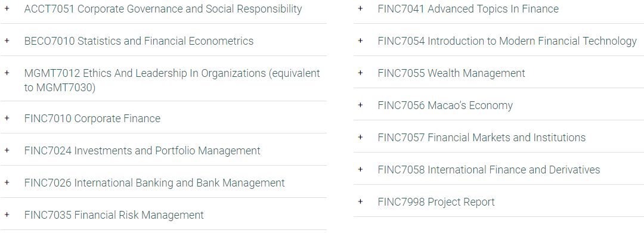Screen dimensions: 644x233
Task: Open FINC7058 International Finance and Derivatives title
Action: pyautogui.click(x=489, y=169)
